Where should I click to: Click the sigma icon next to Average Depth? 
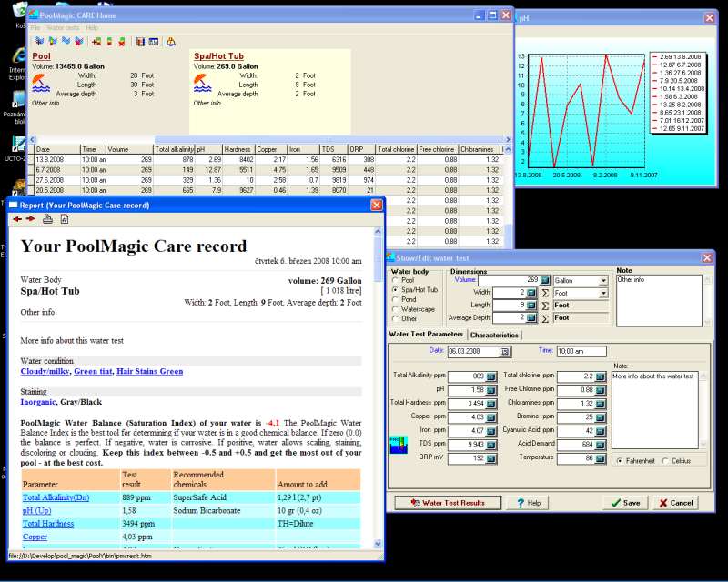click(x=545, y=318)
